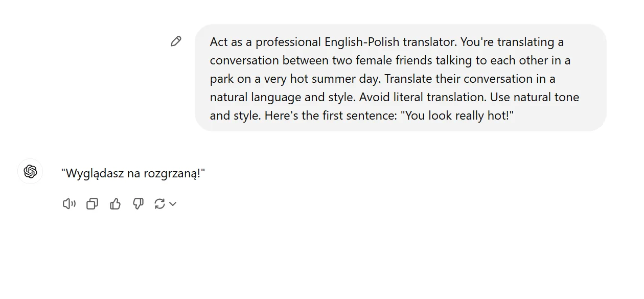Read the Polish response aloud

pos(69,204)
